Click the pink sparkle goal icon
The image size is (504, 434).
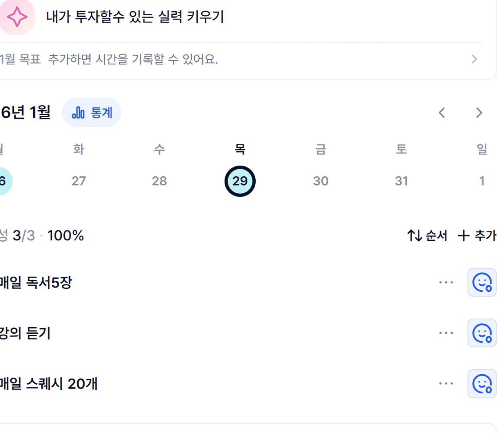17,17
